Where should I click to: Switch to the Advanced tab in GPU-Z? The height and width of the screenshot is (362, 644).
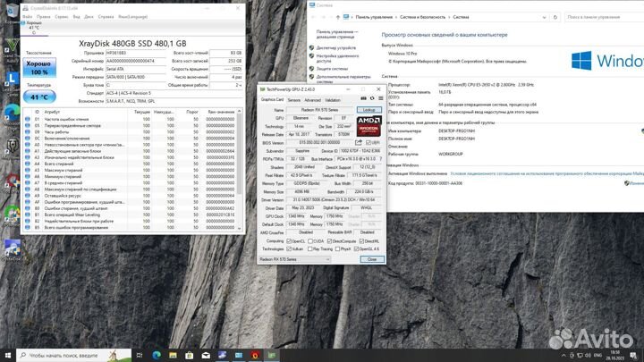coord(312,100)
